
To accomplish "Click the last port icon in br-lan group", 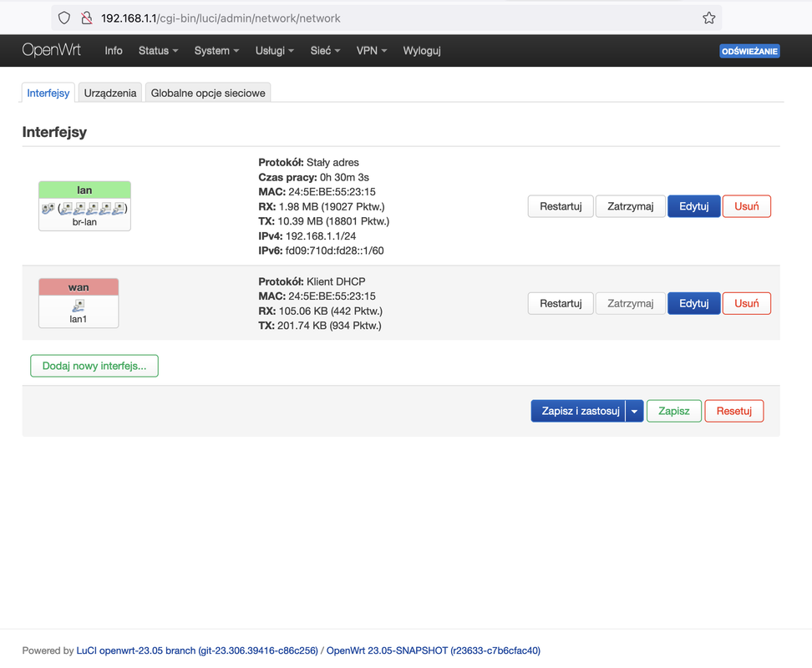I will (118, 209).
